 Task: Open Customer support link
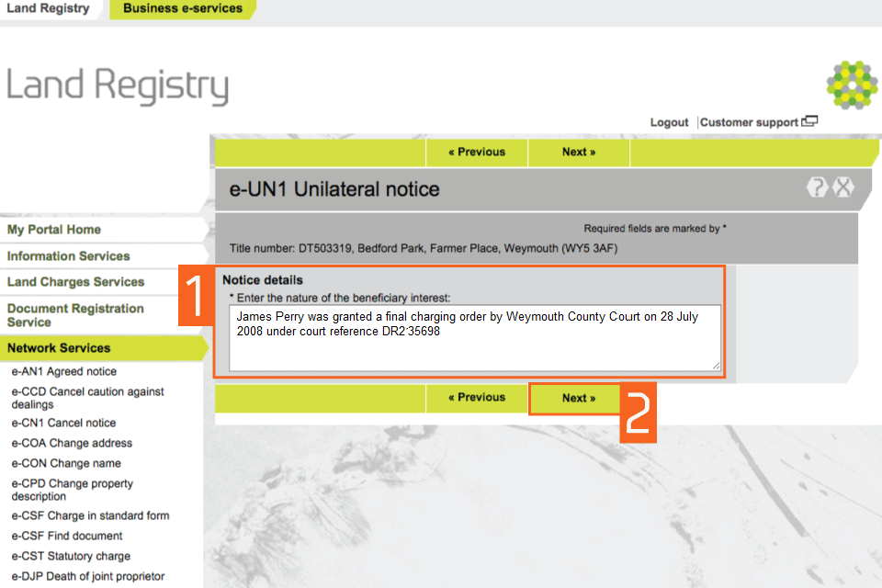749,122
